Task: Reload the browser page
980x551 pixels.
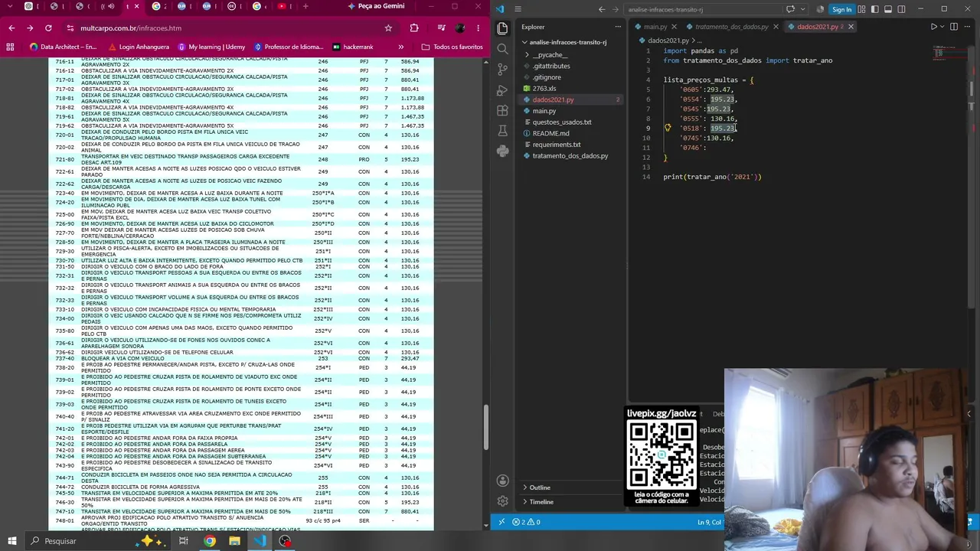Action: click(x=48, y=28)
